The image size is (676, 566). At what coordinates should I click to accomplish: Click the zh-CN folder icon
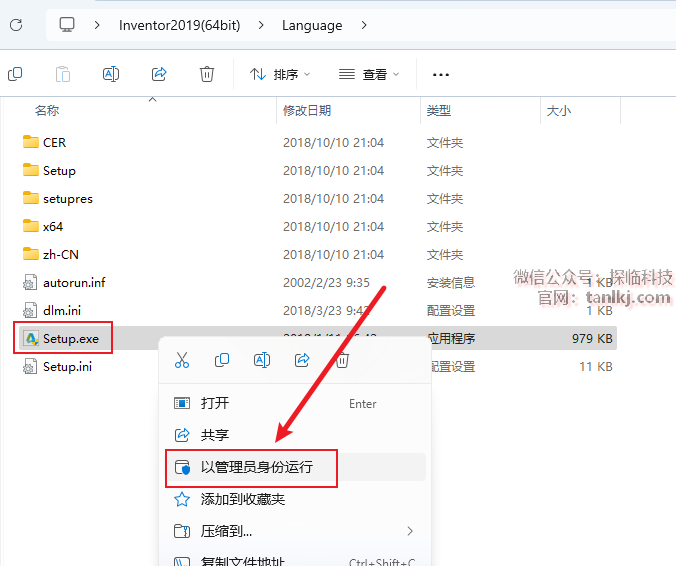[x=31, y=254]
